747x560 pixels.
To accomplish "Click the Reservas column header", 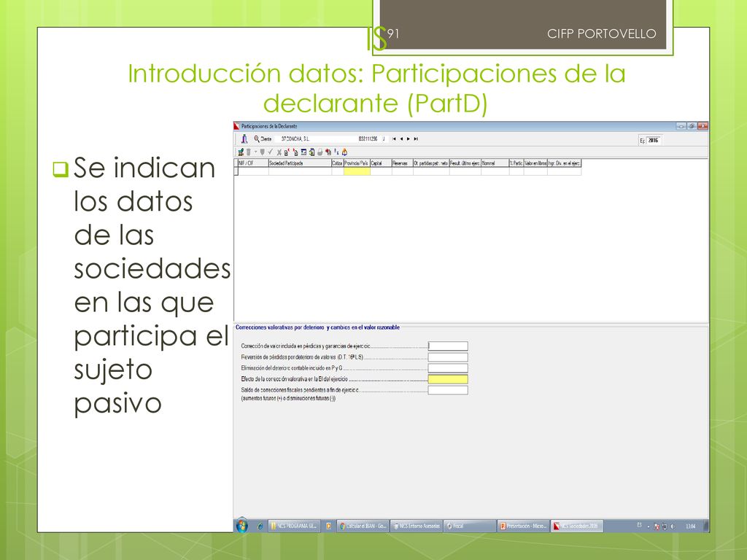I will (x=403, y=163).
